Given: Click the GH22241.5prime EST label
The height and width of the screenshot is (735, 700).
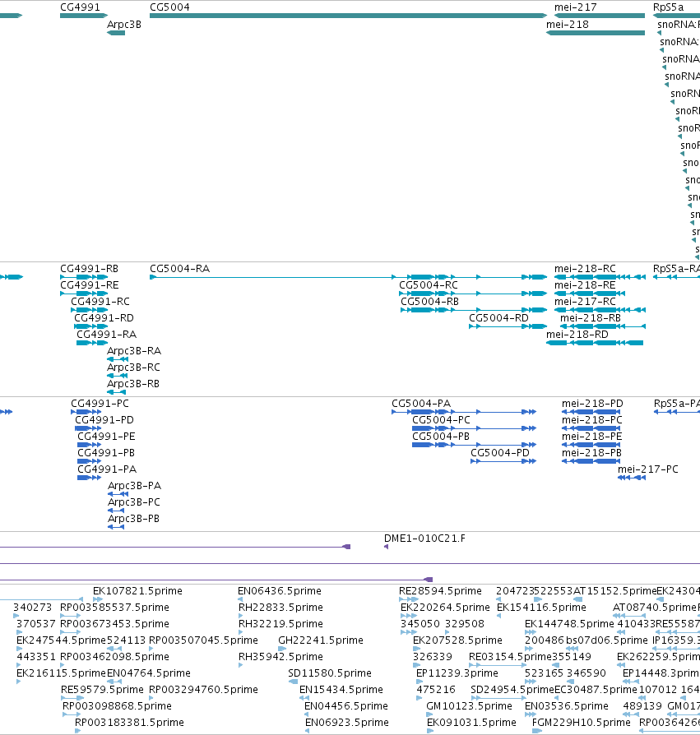Looking at the screenshot, I should click(320, 640).
